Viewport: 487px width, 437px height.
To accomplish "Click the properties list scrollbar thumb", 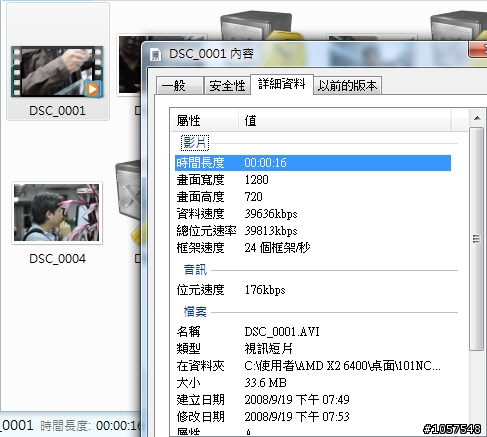I will 477,239.
